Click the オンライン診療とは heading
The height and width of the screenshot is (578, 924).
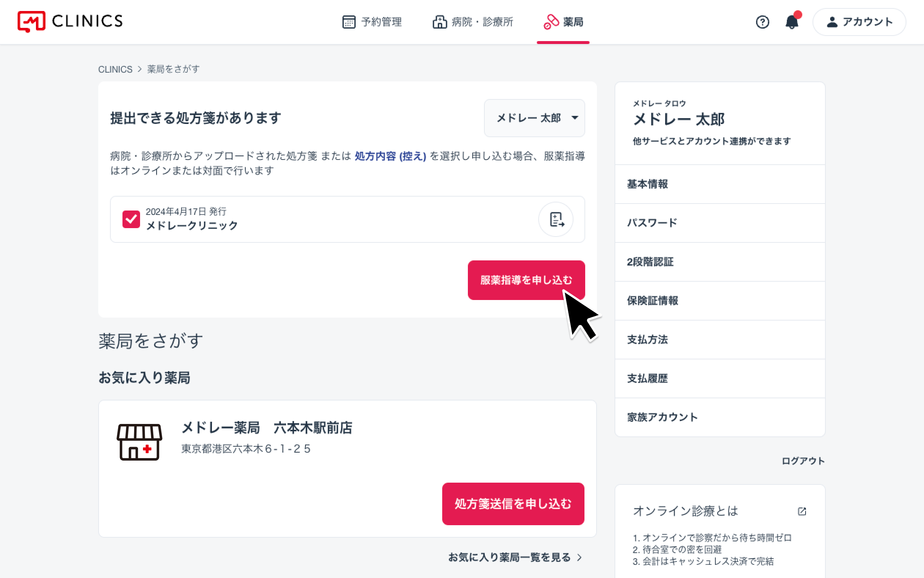(685, 511)
